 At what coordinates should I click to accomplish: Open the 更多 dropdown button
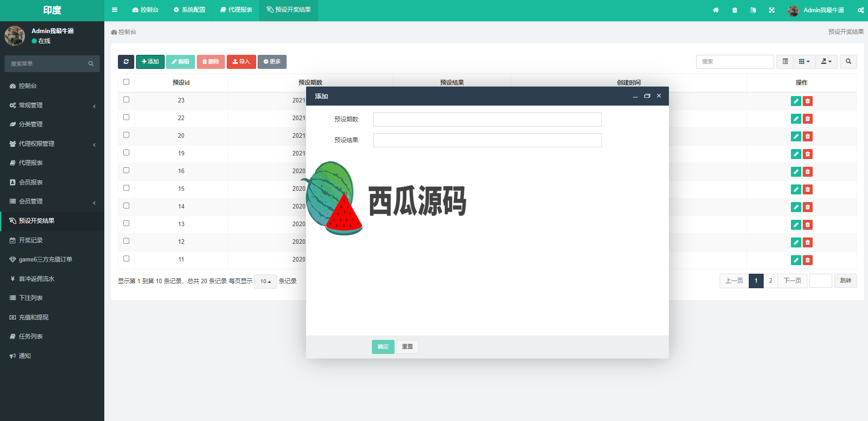coord(272,62)
